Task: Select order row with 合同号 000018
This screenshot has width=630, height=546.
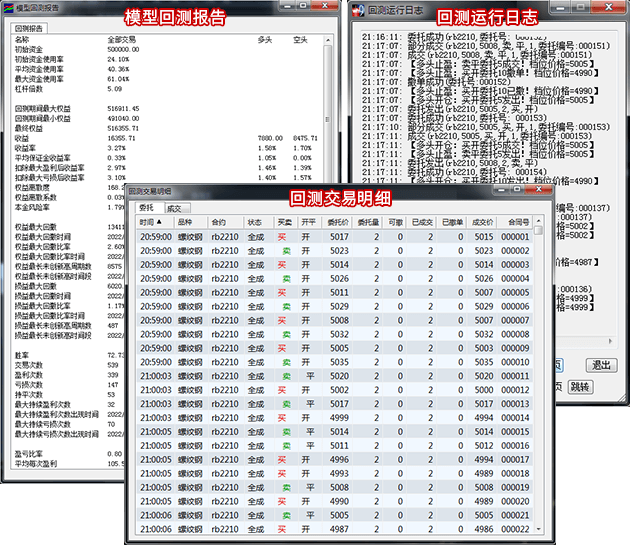Action: click(x=335, y=473)
